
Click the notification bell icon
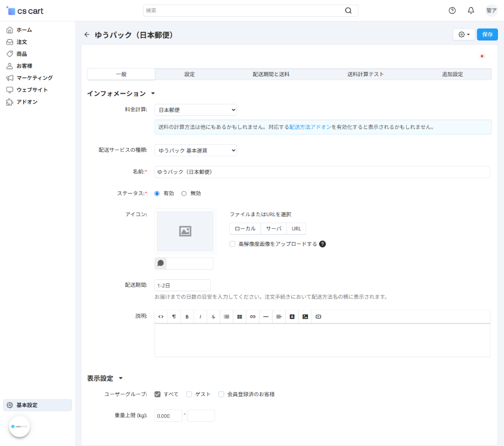click(471, 11)
